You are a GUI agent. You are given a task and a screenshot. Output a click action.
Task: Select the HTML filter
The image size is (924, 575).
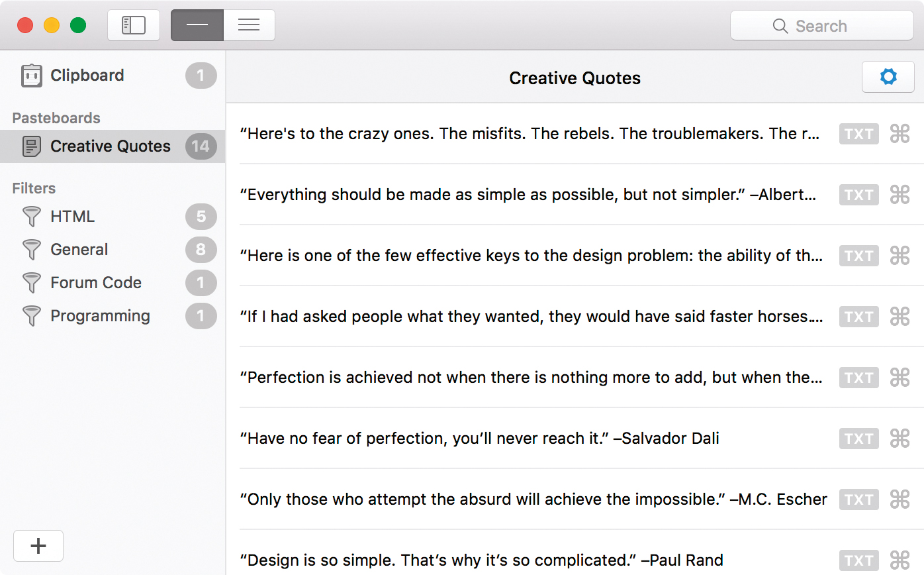(72, 217)
